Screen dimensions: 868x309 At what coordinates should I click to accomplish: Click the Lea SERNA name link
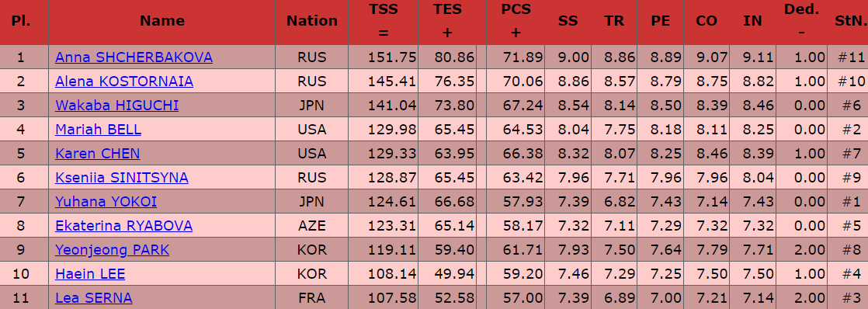point(93,298)
